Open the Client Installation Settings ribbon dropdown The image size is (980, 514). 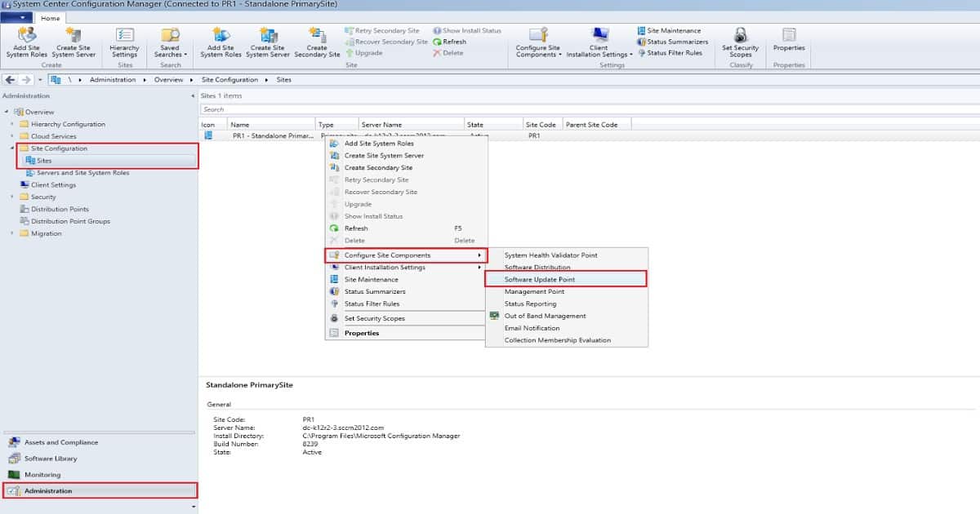(x=599, y=42)
